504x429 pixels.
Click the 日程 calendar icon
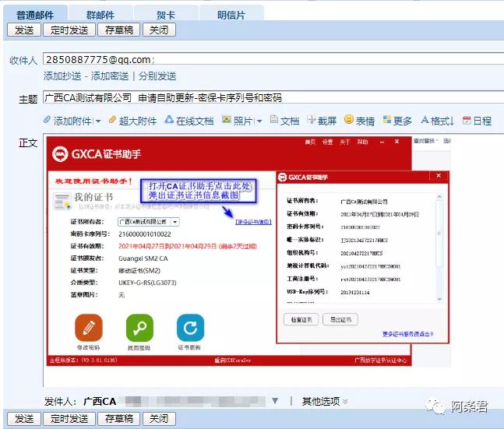[467, 120]
